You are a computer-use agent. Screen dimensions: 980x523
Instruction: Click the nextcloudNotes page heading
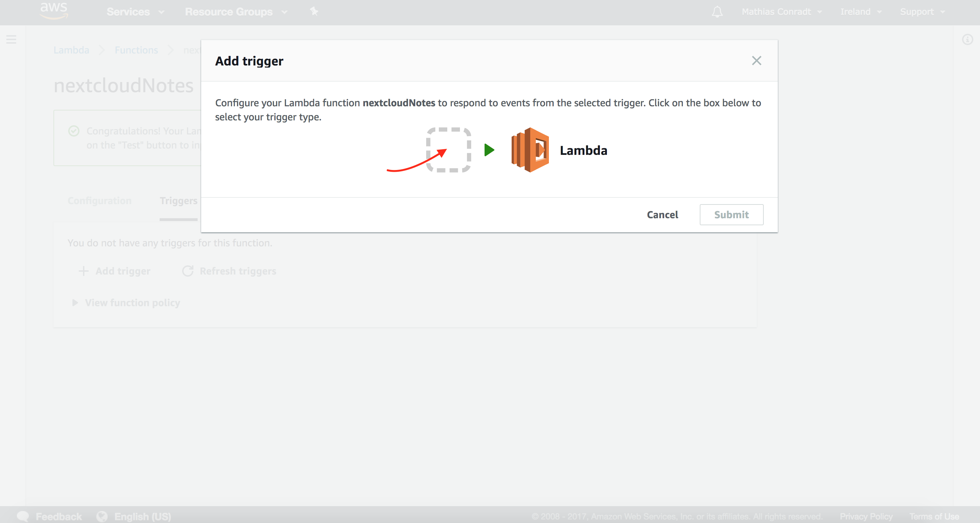pyautogui.click(x=124, y=85)
